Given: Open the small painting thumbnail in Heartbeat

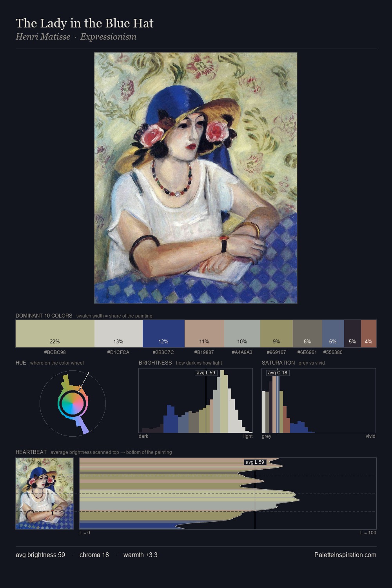Looking at the screenshot, I should (x=45, y=494).
